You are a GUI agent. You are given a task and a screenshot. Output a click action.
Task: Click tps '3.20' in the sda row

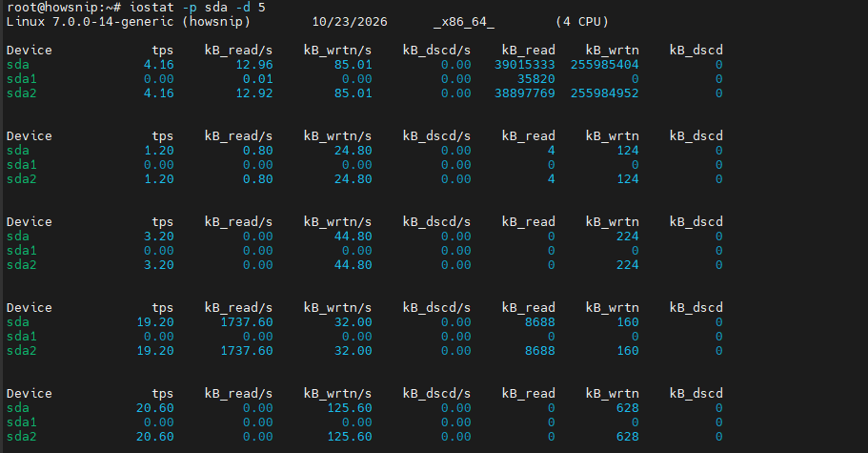[x=159, y=237]
